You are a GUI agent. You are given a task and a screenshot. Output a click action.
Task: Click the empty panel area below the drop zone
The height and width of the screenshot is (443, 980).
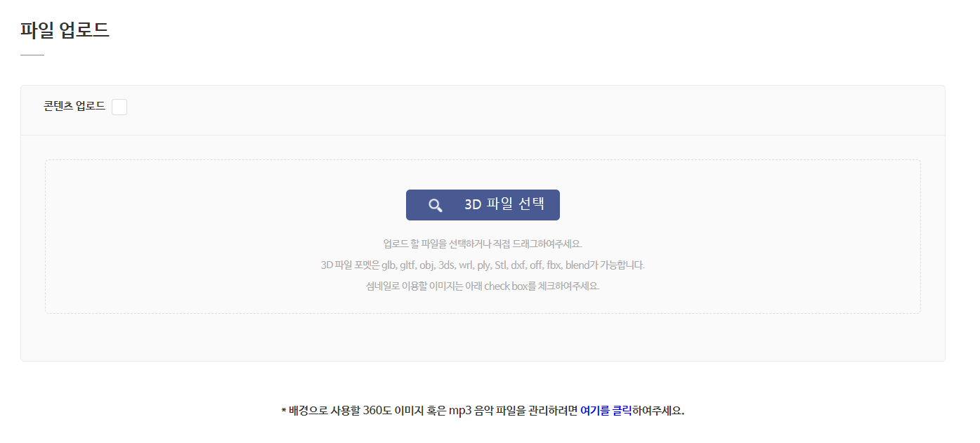tap(483, 337)
